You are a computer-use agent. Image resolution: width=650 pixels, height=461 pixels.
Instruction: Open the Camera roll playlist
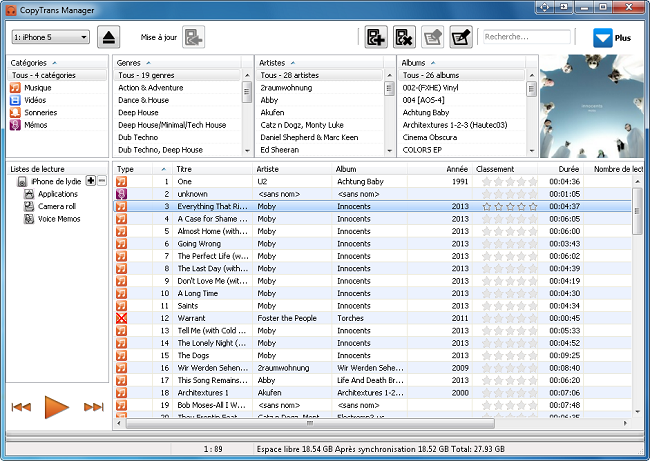(x=51, y=206)
